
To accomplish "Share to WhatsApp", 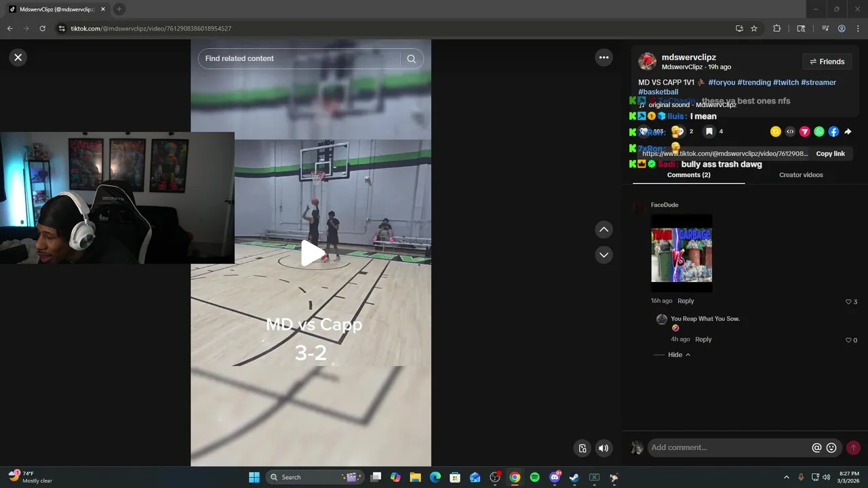I will pyautogui.click(x=819, y=131).
